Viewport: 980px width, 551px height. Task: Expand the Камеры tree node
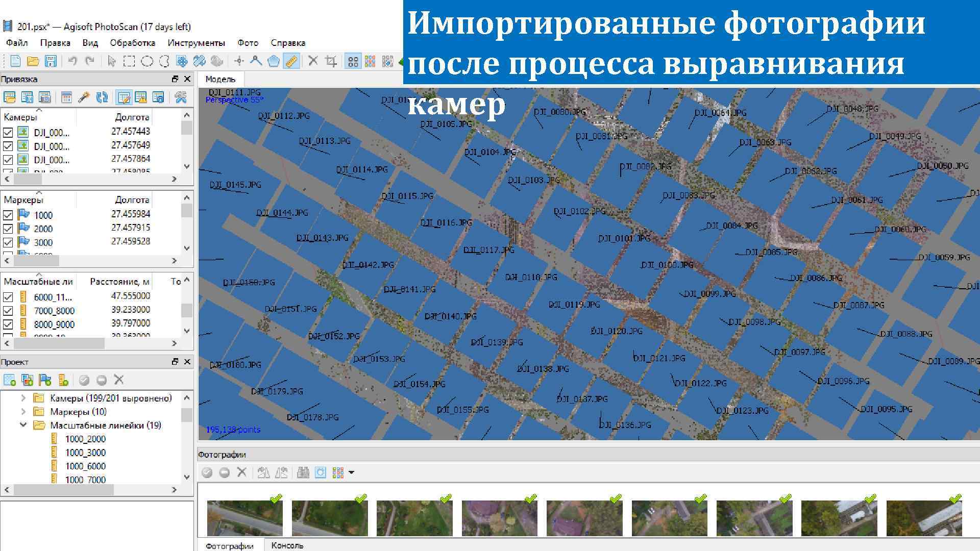pos(23,398)
